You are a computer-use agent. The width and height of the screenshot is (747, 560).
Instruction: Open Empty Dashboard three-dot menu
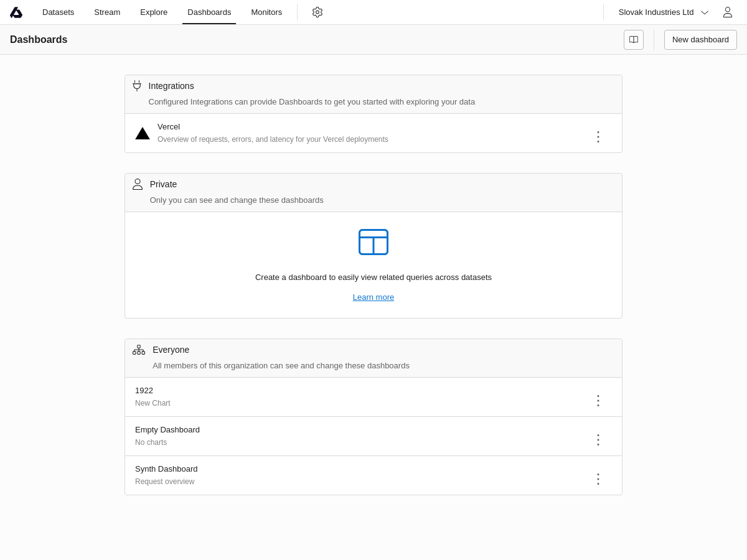[598, 440]
